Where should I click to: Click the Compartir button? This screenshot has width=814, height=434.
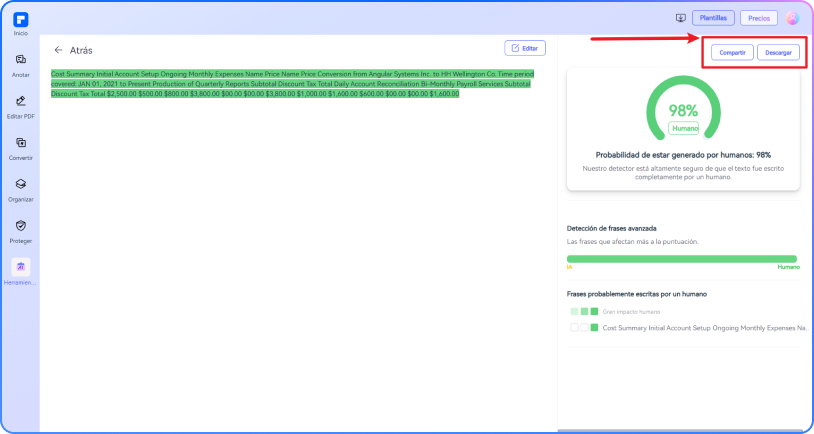[x=732, y=52]
